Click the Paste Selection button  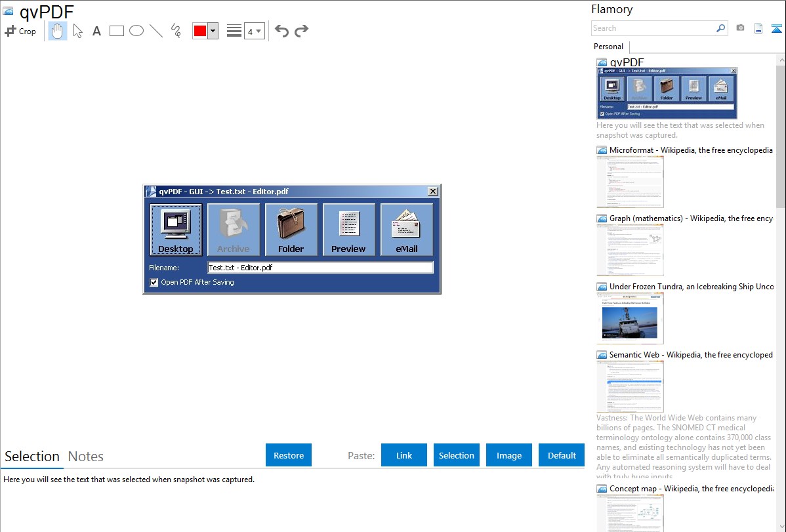[x=457, y=455]
